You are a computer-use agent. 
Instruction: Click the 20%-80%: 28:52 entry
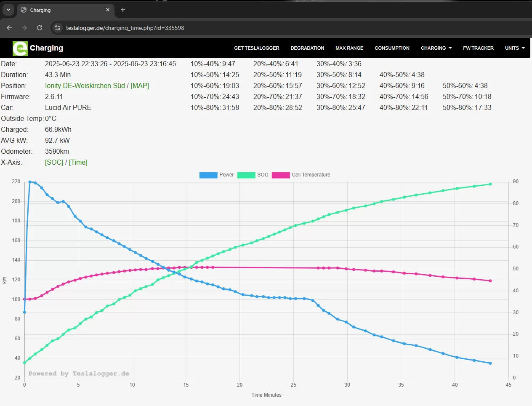[x=278, y=107]
